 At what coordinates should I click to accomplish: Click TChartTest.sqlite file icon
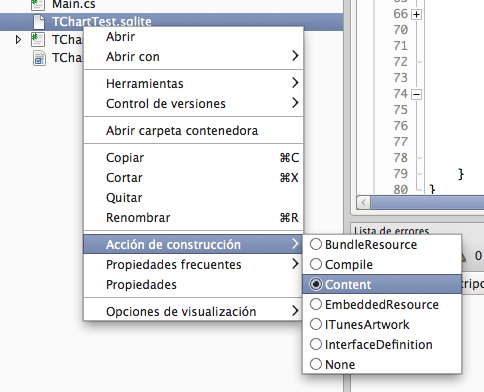[39, 22]
